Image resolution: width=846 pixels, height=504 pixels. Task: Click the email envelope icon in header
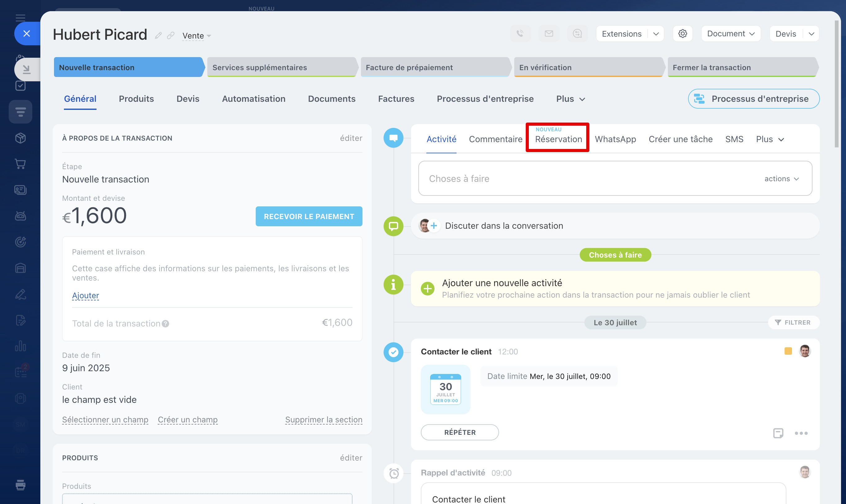point(549,34)
